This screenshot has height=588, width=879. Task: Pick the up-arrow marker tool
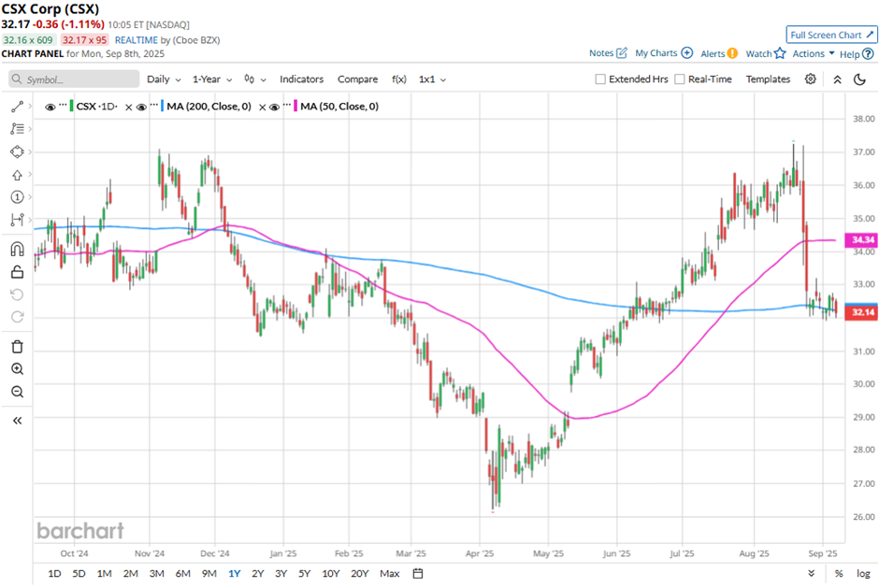click(x=17, y=175)
